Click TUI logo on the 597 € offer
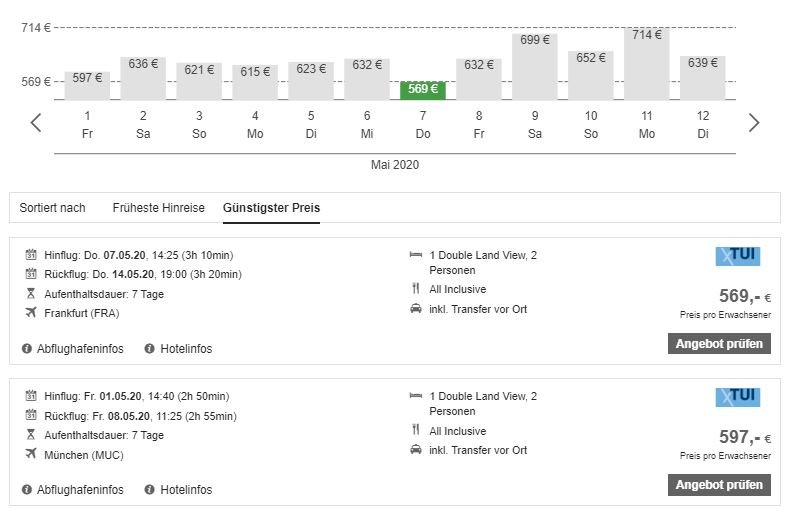Image resolution: width=793 pixels, height=512 pixels. coord(738,397)
